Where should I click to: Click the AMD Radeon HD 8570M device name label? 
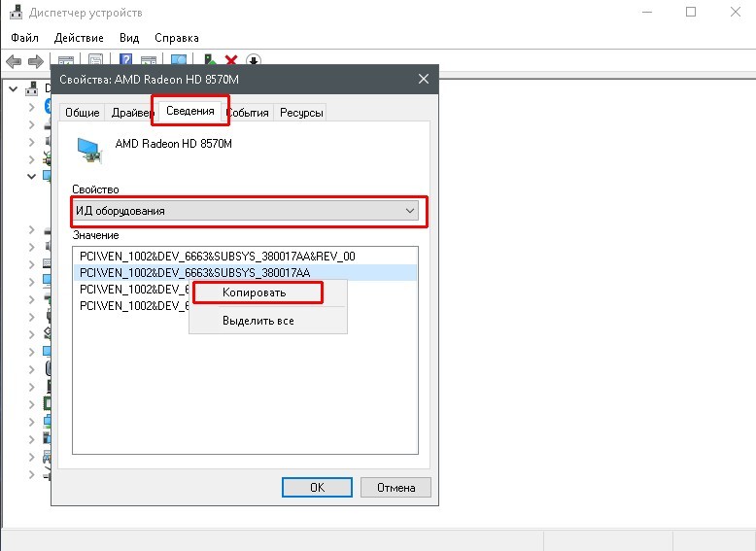tap(174, 144)
